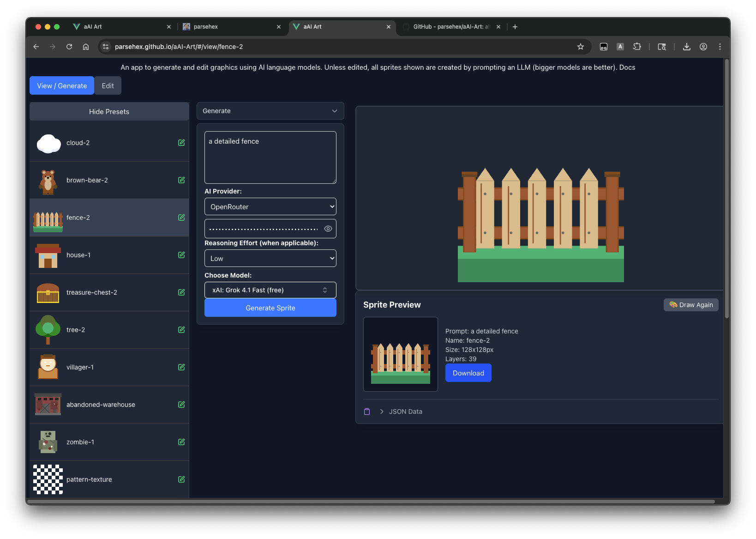The width and height of the screenshot is (756, 539).
Task: Edit the pattern-texture preset
Action: click(181, 479)
